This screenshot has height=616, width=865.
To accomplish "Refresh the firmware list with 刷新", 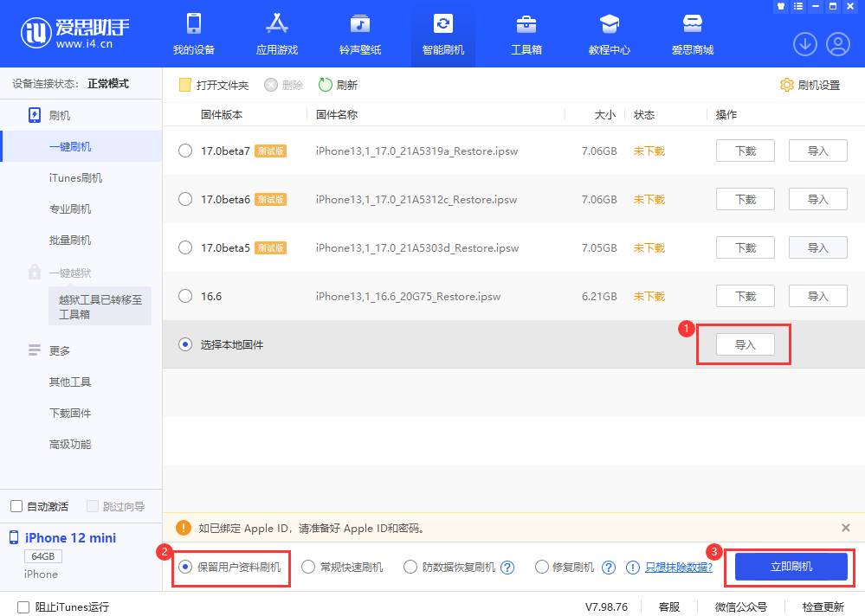I will coord(338,85).
